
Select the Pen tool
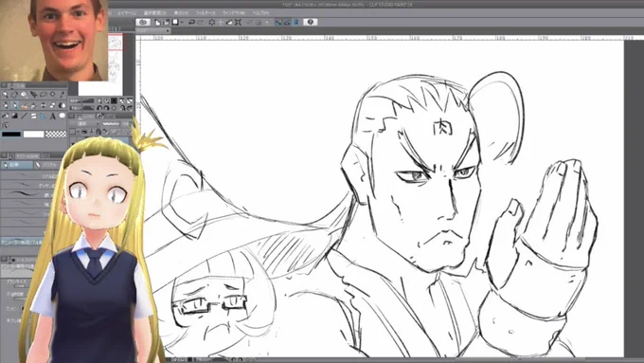click(5, 105)
